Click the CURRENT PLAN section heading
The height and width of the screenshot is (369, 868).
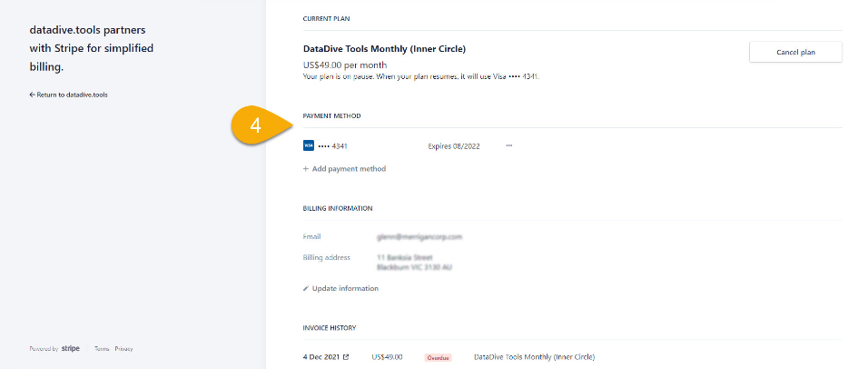coord(326,19)
